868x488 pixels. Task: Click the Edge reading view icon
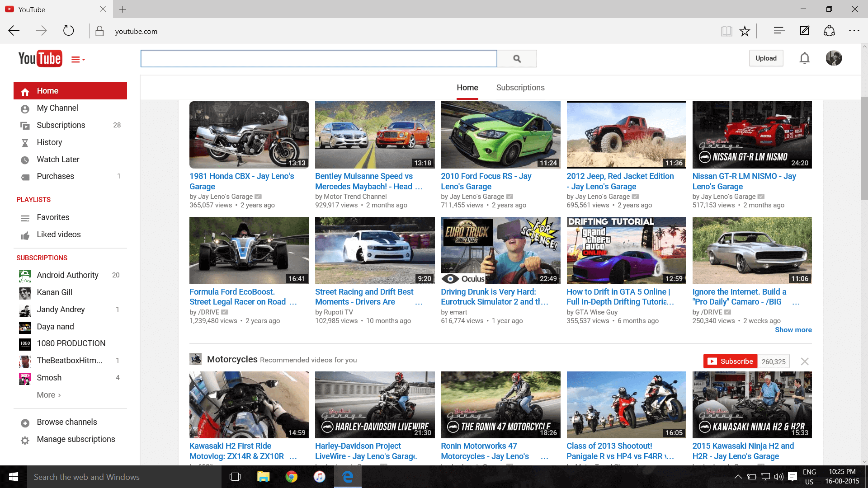[726, 31]
